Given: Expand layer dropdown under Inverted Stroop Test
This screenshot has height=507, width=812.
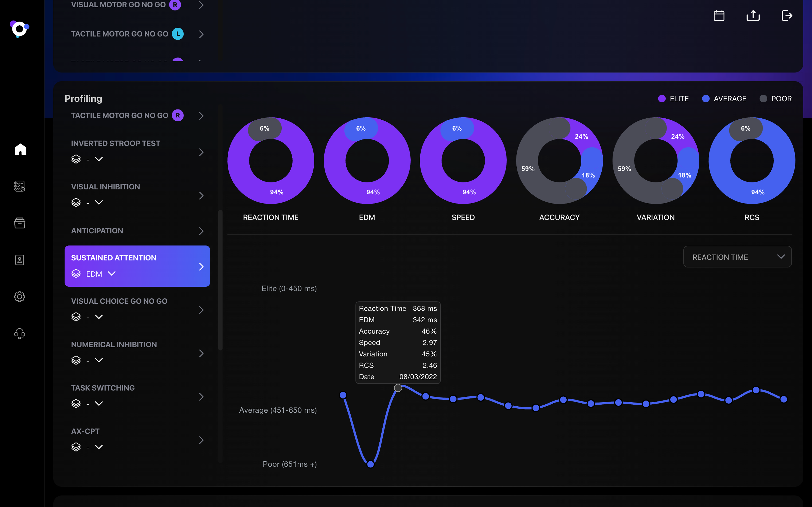Looking at the screenshot, I should tap(99, 159).
